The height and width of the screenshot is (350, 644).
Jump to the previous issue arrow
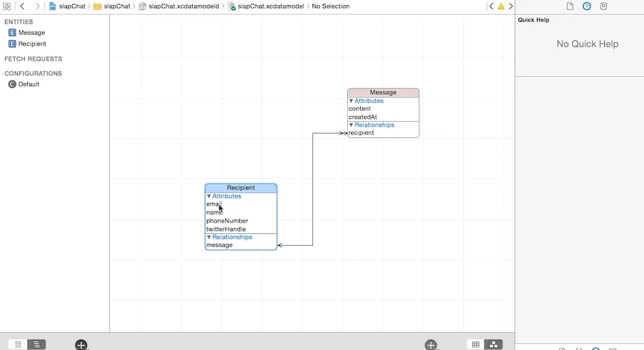(491, 6)
